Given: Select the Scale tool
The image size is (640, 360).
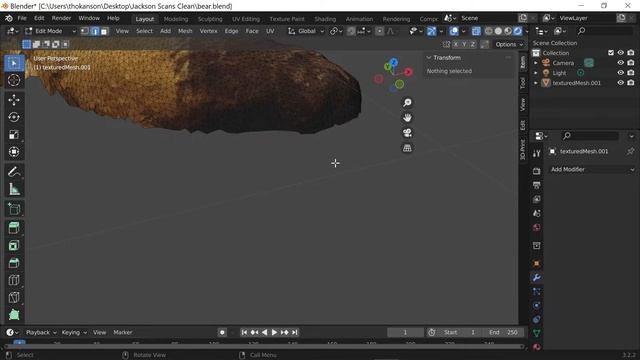Looking at the screenshot, I should coord(14,135).
